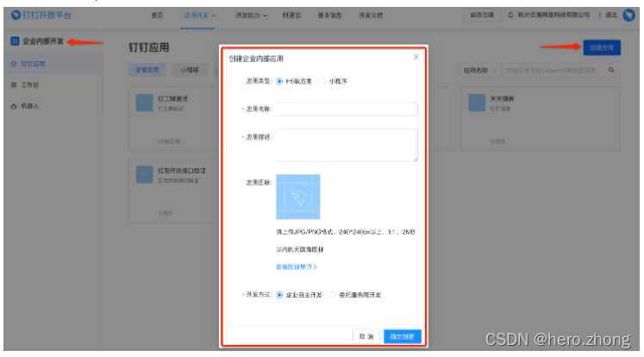644x357 pixels.
Task: Click the 钉工牌测试 app title
Action: pyautogui.click(x=172, y=98)
